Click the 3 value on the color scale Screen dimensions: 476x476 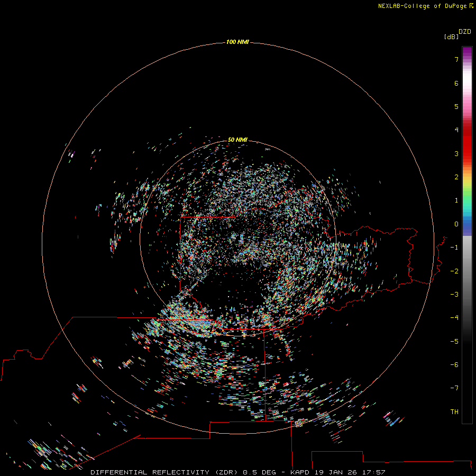tap(456, 153)
